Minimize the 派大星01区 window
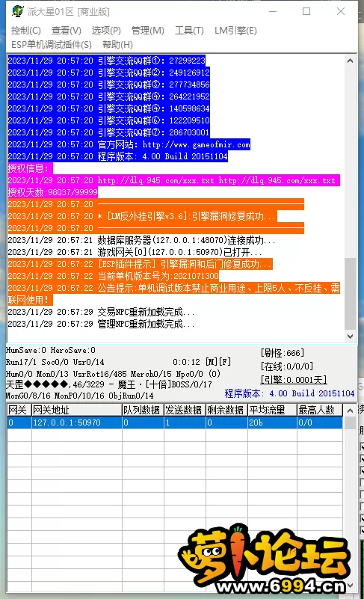 (x=273, y=11)
